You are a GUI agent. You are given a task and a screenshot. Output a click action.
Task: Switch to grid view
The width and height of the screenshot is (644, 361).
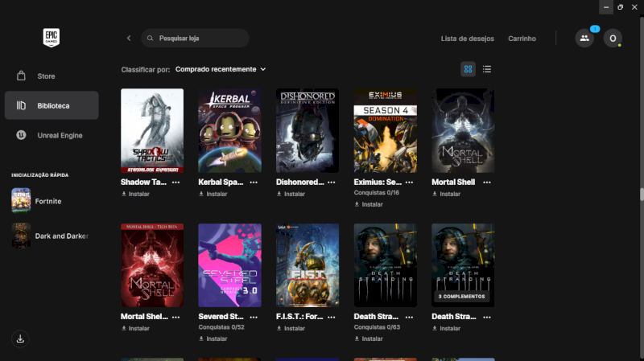(468, 69)
